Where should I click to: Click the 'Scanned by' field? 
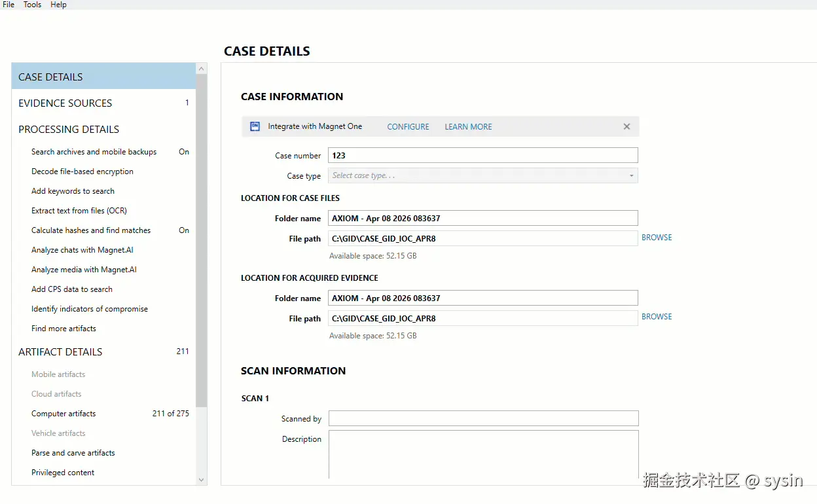point(482,418)
